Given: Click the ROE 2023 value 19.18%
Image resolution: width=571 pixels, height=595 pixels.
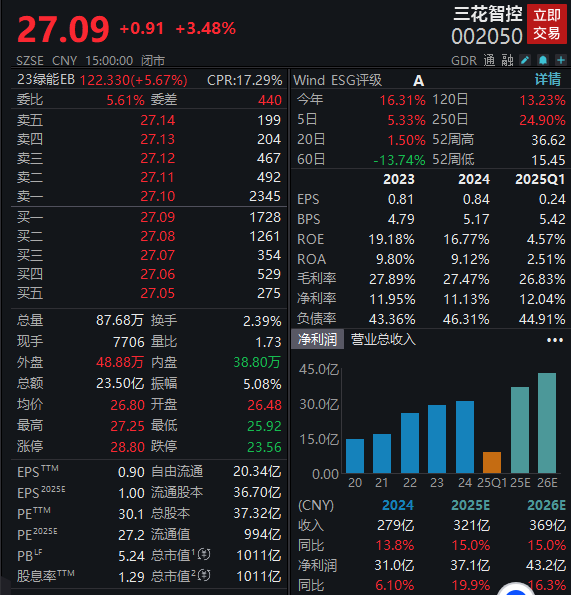Looking at the screenshot, I should pyautogui.click(x=391, y=239).
